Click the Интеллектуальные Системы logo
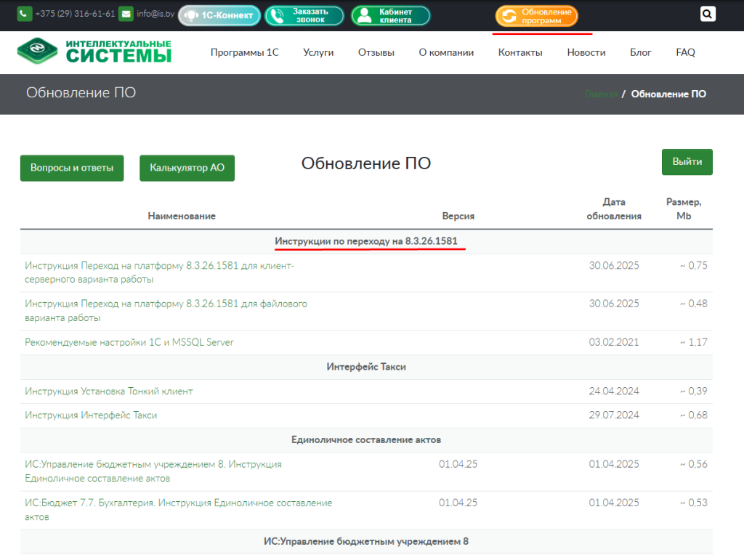The height and width of the screenshot is (560, 744). tap(94, 52)
